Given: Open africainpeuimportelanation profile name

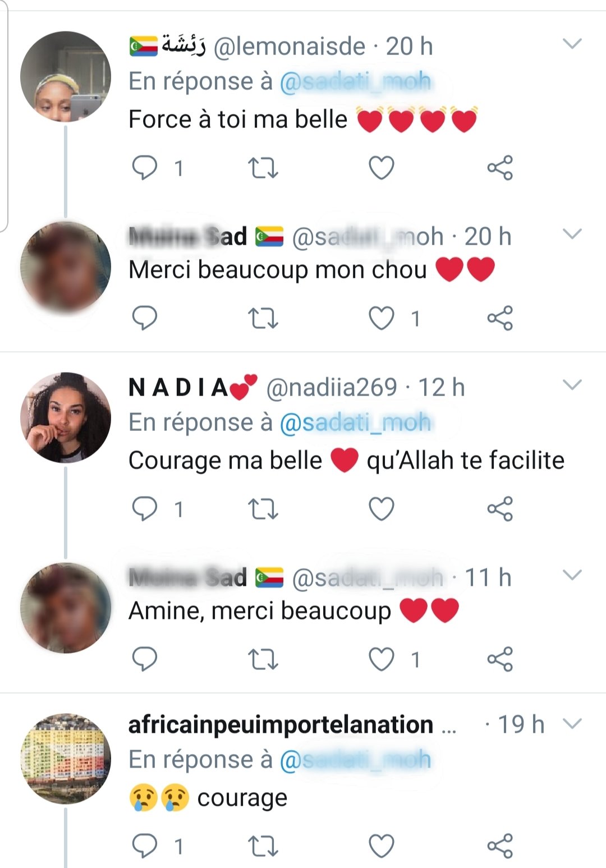Looking at the screenshot, I should [281, 725].
